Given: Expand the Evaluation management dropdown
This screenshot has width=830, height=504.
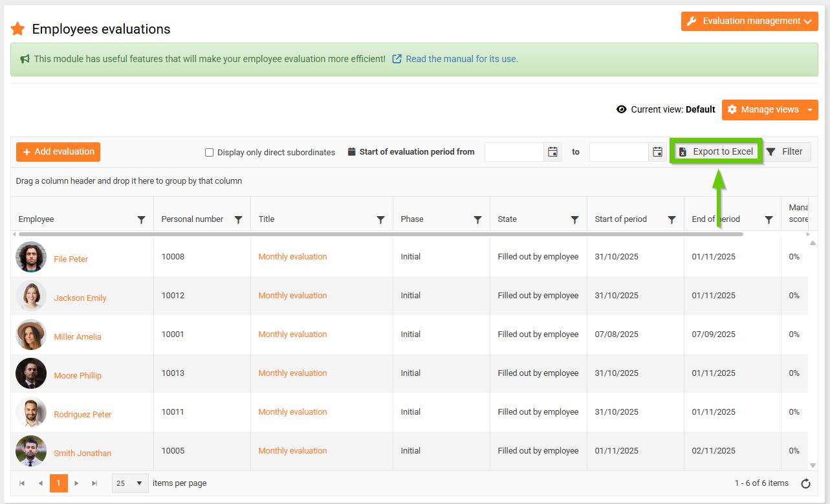Looking at the screenshot, I should pos(749,21).
